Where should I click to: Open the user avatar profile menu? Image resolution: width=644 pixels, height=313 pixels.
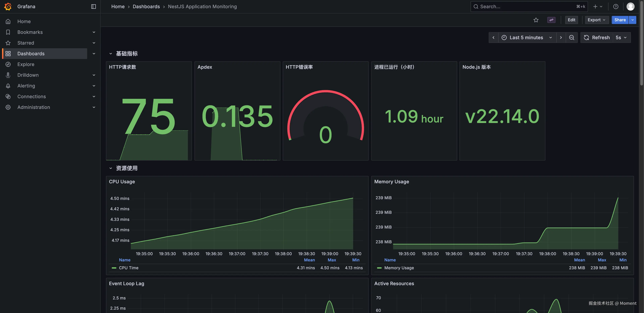coord(630,7)
